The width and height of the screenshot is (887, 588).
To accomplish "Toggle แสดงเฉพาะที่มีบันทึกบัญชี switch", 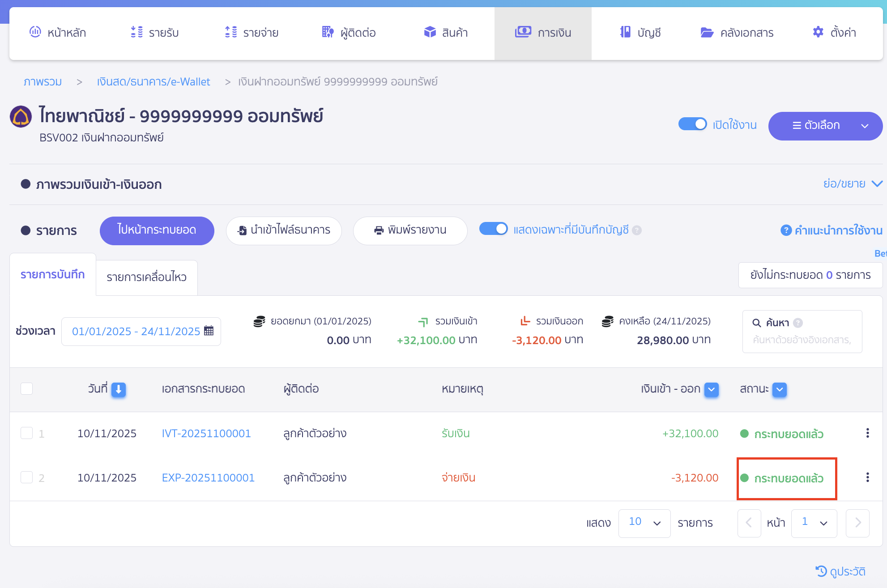I will click(x=493, y=229).
